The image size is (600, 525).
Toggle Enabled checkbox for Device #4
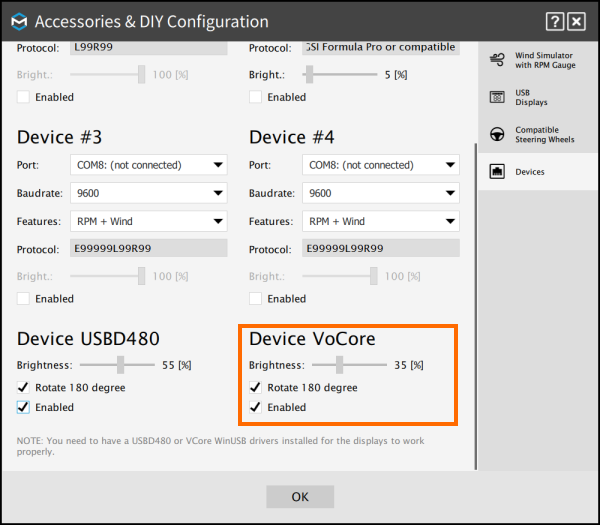coord(255,298)
